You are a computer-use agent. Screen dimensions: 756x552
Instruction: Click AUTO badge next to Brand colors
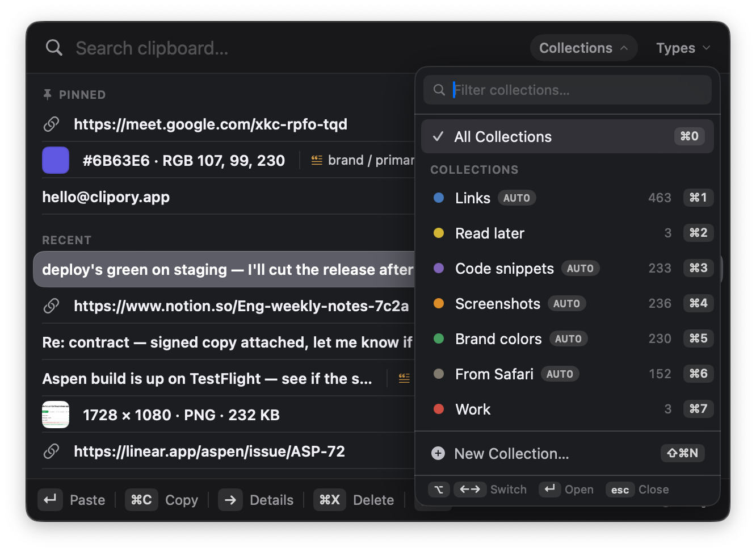[568, 339]
